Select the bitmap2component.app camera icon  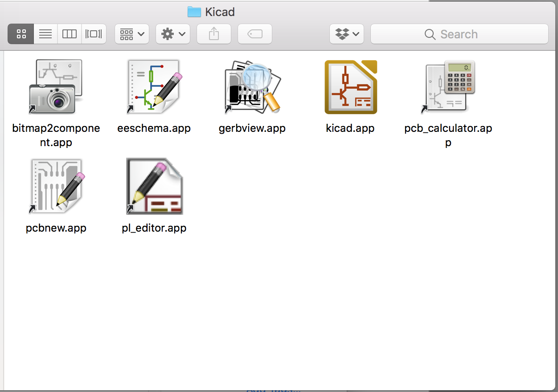pos(56,87)
